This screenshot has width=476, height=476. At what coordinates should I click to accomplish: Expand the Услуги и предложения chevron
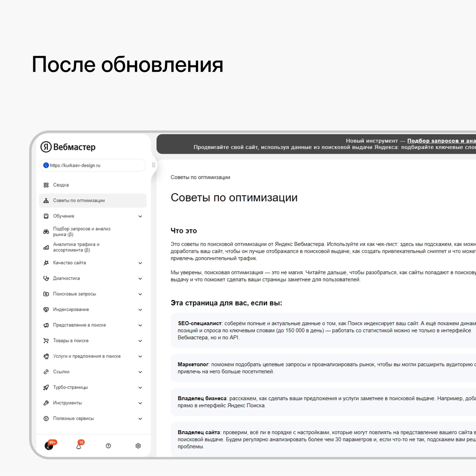(x=140, y=356)
